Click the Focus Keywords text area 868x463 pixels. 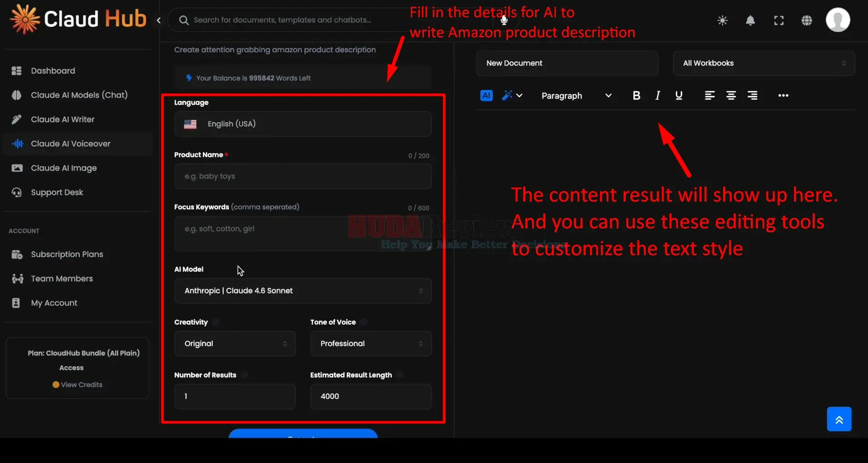tap(303, 233)
